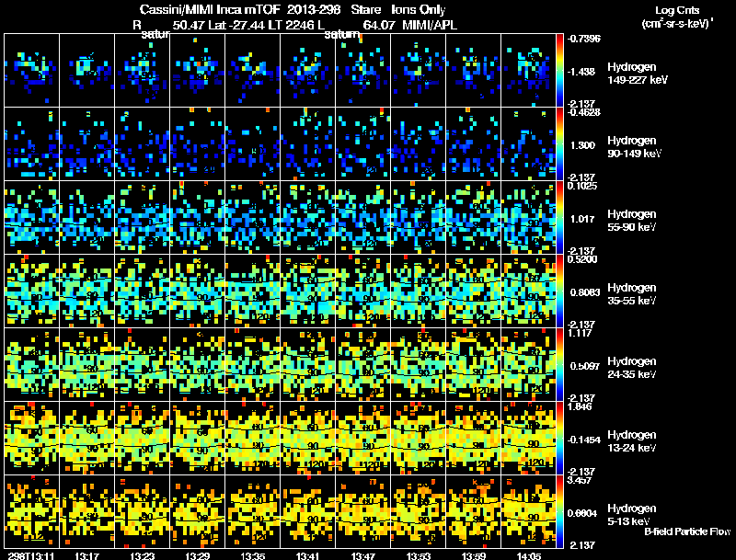Click the color bar beside Hydrogen 90-149 keV

(559, 144)
